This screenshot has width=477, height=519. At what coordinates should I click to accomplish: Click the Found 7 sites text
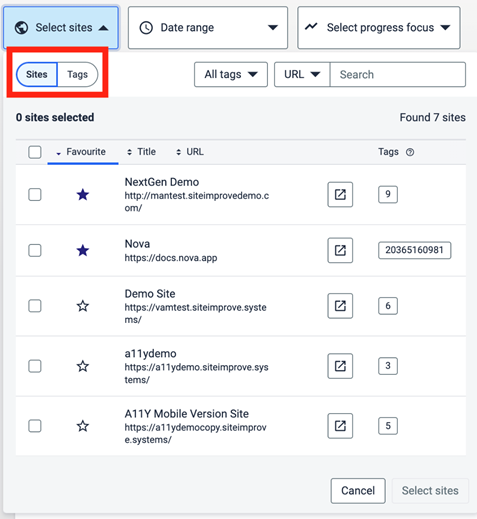433,117
